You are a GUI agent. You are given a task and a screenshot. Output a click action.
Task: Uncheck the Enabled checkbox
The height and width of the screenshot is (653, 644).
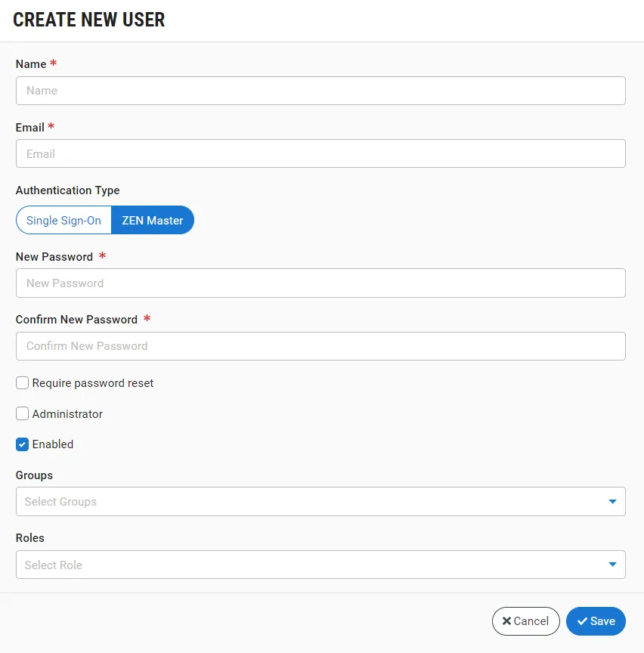click(22, 444)
